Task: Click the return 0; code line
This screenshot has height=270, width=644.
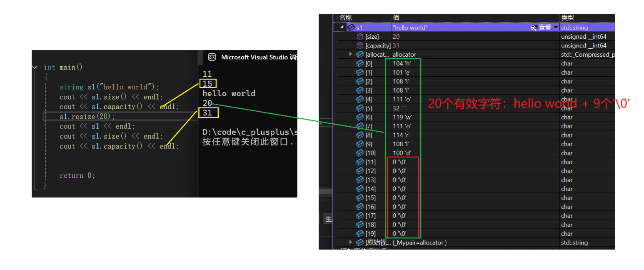Action: pyautogui.click(x=77, y=175)
